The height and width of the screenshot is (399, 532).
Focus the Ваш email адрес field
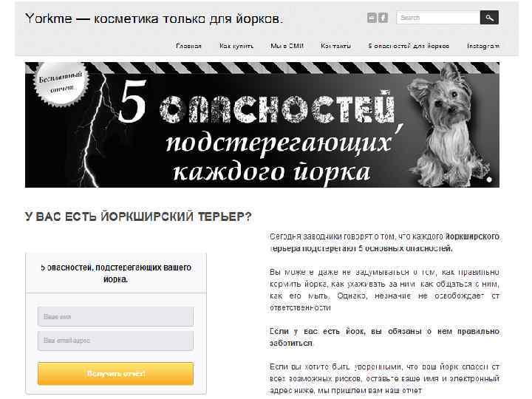116,341
